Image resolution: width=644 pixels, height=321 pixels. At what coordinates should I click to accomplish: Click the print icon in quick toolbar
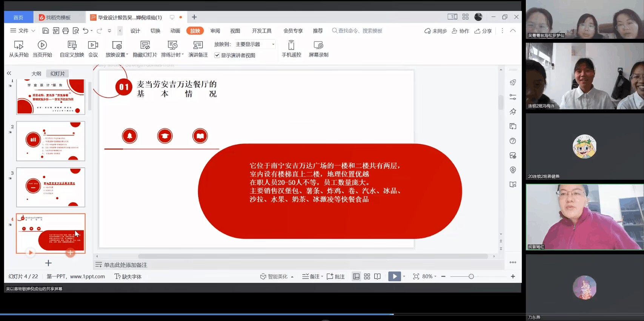[66, 31]
